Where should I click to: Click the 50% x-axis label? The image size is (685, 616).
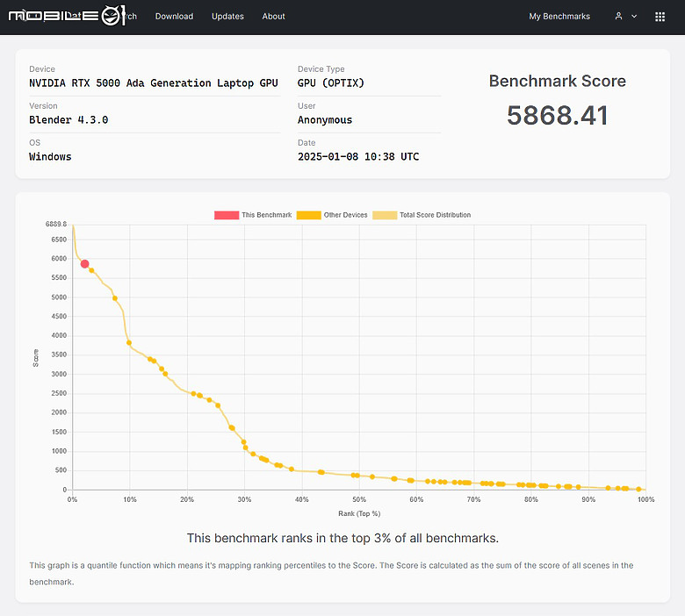coord(359,499)
